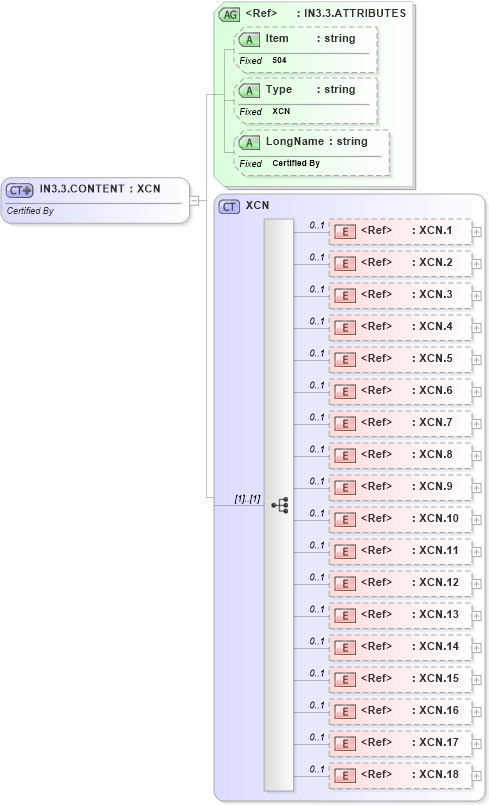The image size is (489, 805).
Task: Select the fixed value XCN under Type
Action: point(281,111)
